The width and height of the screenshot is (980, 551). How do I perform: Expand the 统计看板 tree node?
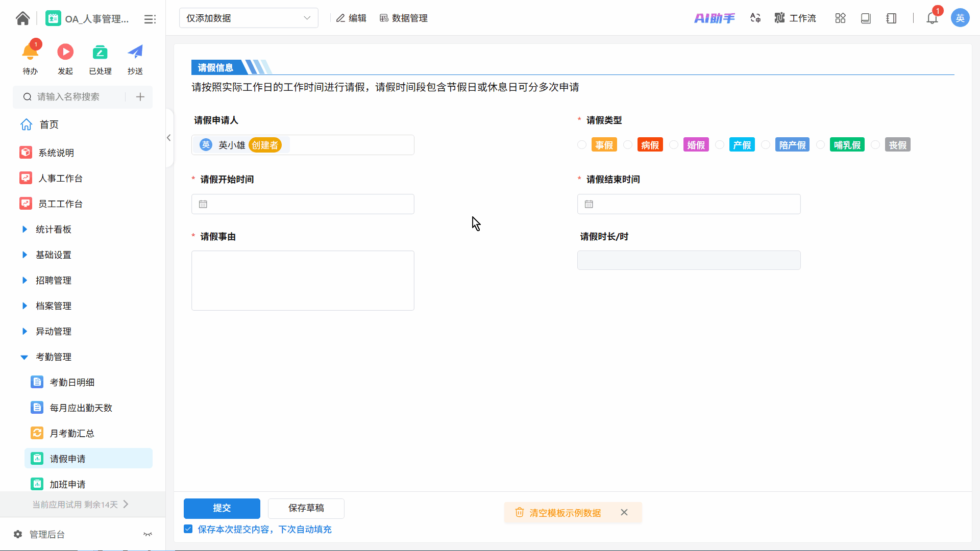pyautogui.click(x=24, y=230)
